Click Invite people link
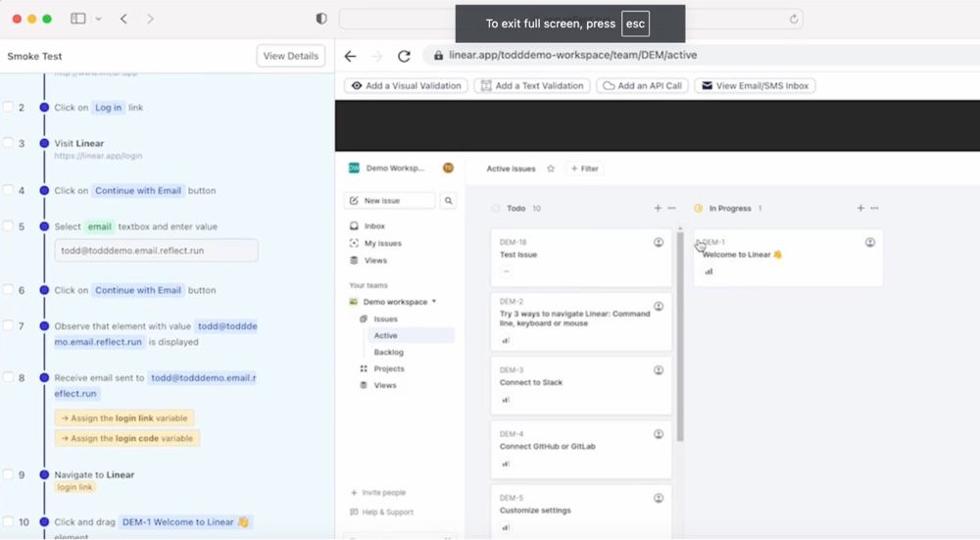The image size is (980, 540). (378, 493)
